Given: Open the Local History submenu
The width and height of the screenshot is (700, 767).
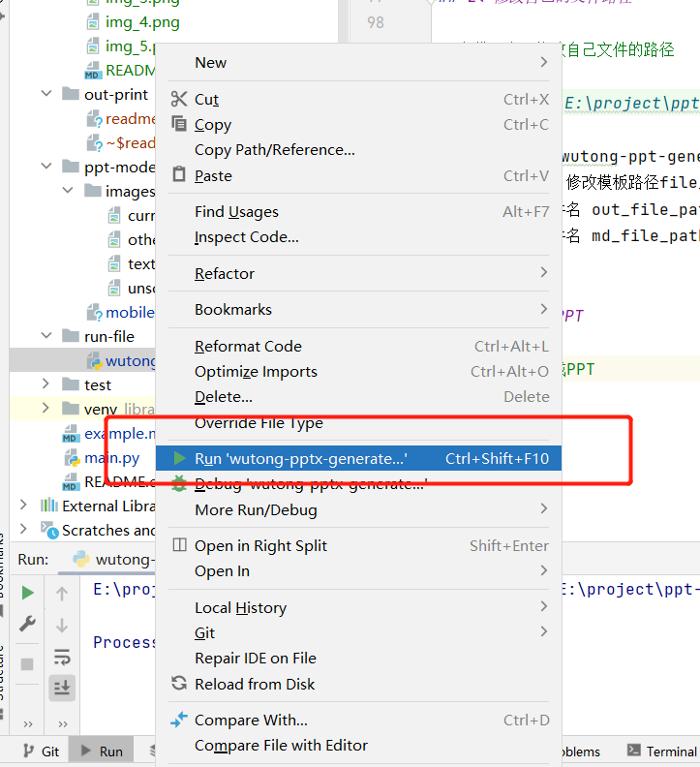Looking at the screenshot, I should pyautogui.click(x=358, y=607).
